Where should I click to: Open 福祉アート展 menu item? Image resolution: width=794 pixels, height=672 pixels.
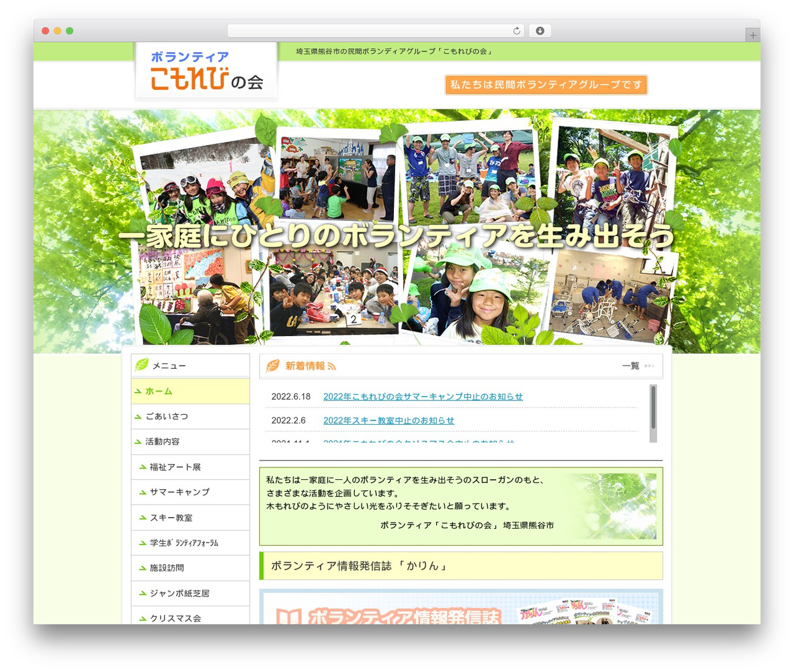[x=190, y=467]
